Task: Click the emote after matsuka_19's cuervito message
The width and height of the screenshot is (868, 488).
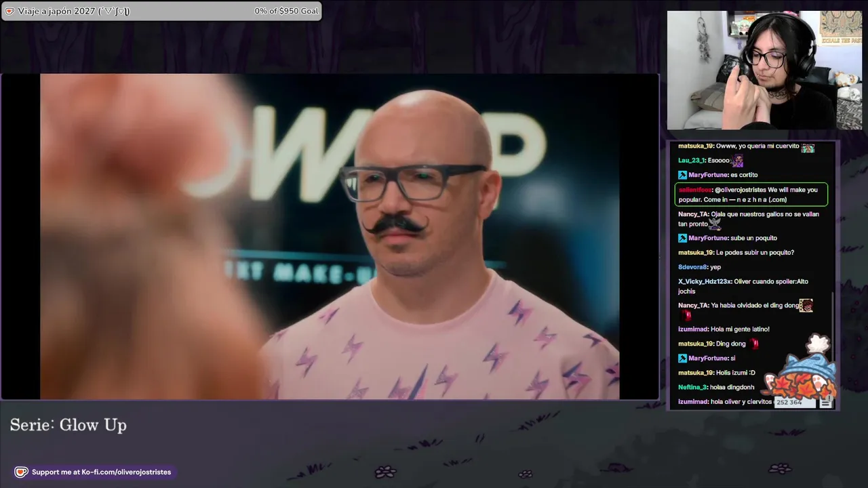Action: (x=808, y=146)
